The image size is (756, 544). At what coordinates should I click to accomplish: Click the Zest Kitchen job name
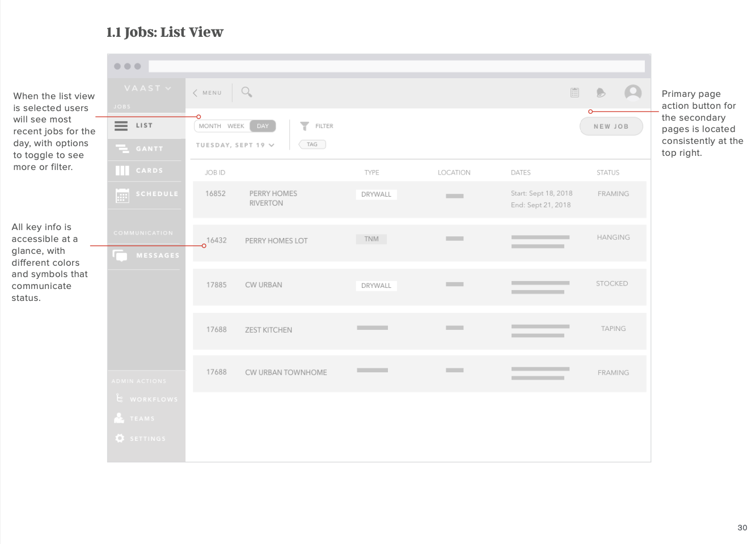(x=269, y=330)
